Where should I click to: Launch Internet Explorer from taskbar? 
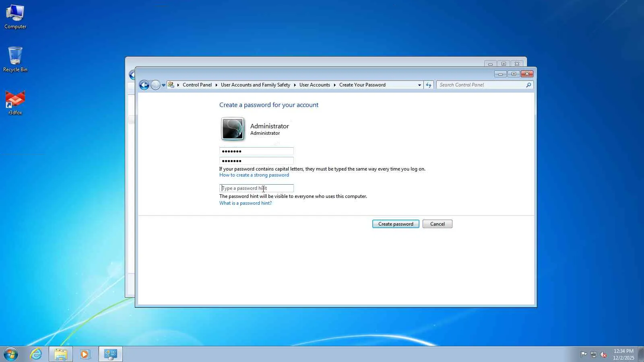click(36, 354)
